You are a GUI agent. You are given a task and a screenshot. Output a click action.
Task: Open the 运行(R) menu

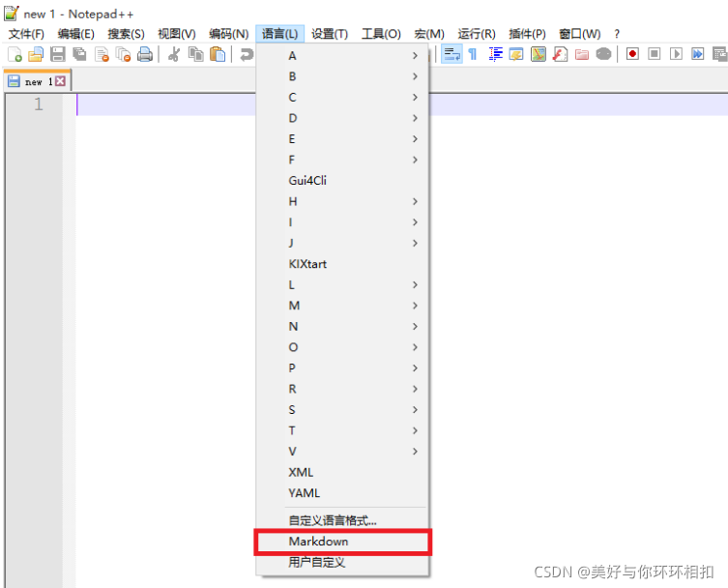pyautogui.click(x=477, y=34)
